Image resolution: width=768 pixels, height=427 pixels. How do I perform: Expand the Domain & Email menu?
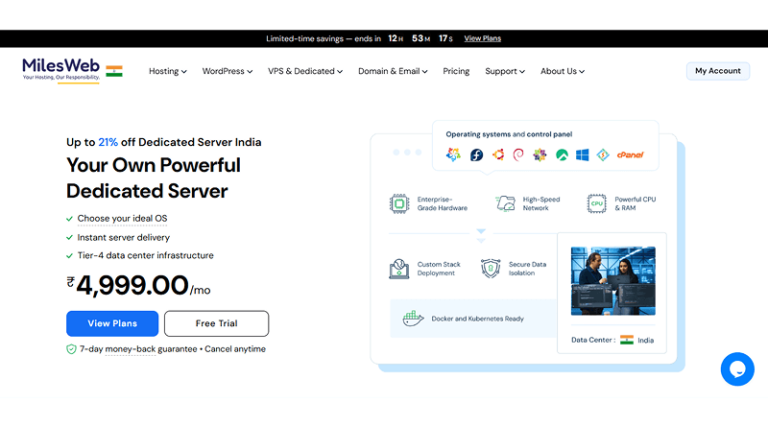click(x=392, y=71)
